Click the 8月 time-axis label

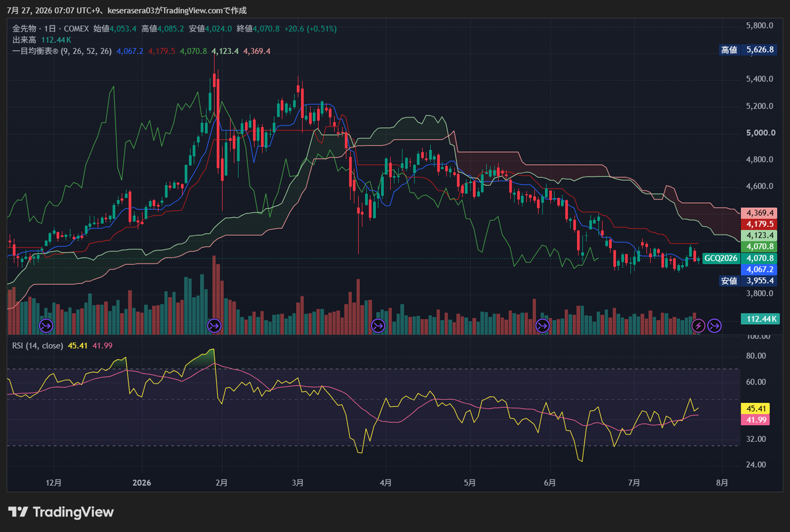pos(721,482)
